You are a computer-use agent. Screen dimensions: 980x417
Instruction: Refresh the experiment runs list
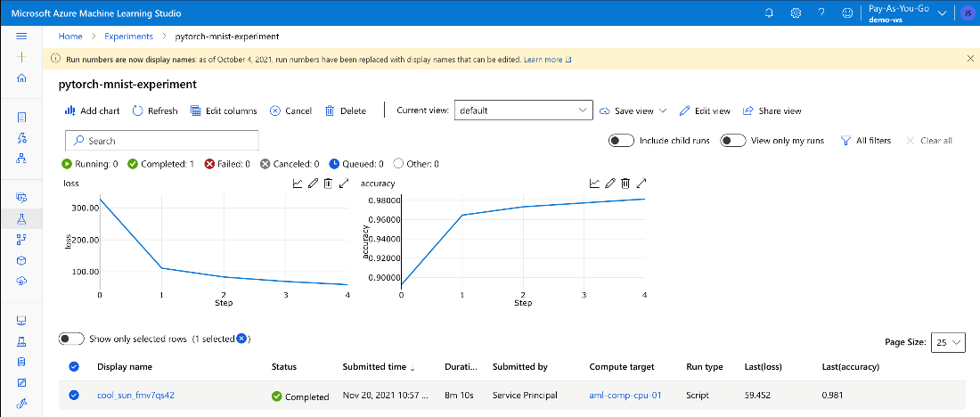click(x=155, y=110)
